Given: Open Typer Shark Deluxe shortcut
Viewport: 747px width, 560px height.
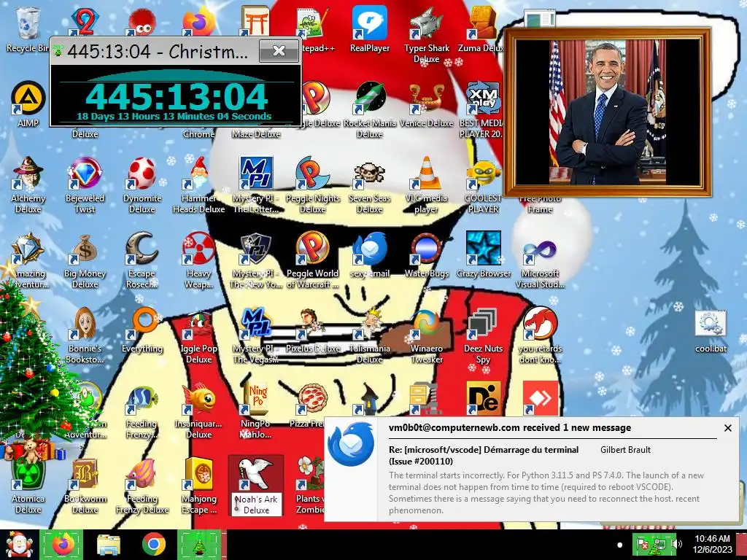Looking at the screenshot, I should pyautogui.click(x=426, y=34).
